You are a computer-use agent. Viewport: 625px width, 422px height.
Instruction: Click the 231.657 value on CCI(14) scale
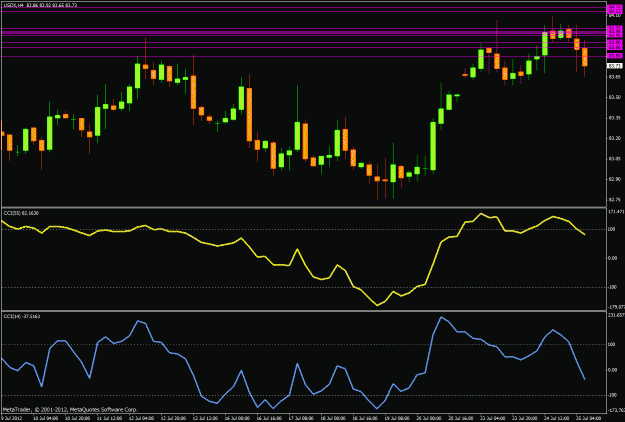tap(616, 315)
